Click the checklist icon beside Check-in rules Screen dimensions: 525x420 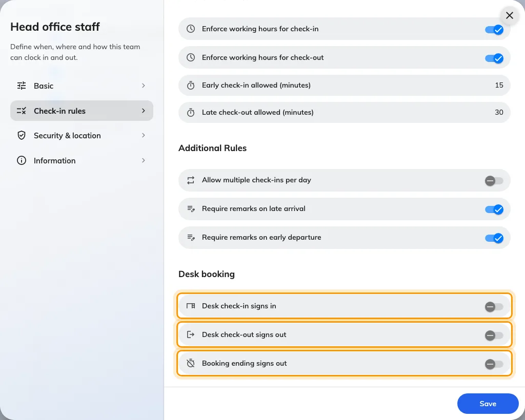[x=22, y=111]
